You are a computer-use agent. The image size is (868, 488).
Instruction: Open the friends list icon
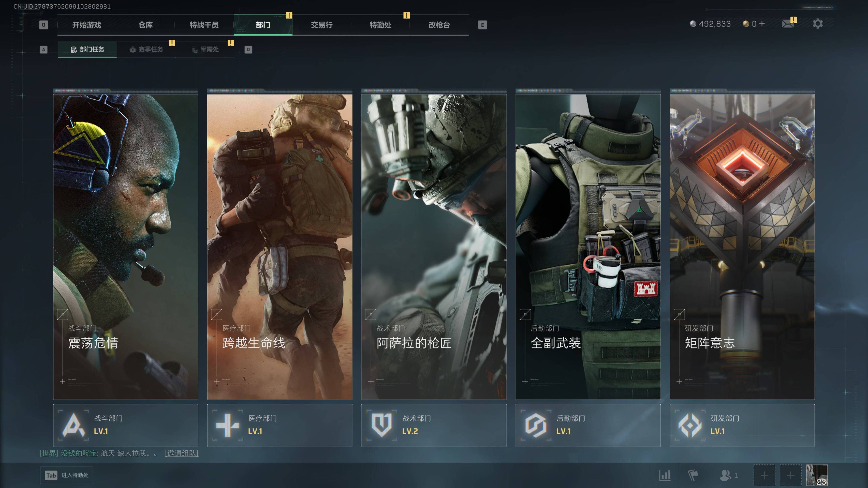pyautogui.click(x=725, y=475)
